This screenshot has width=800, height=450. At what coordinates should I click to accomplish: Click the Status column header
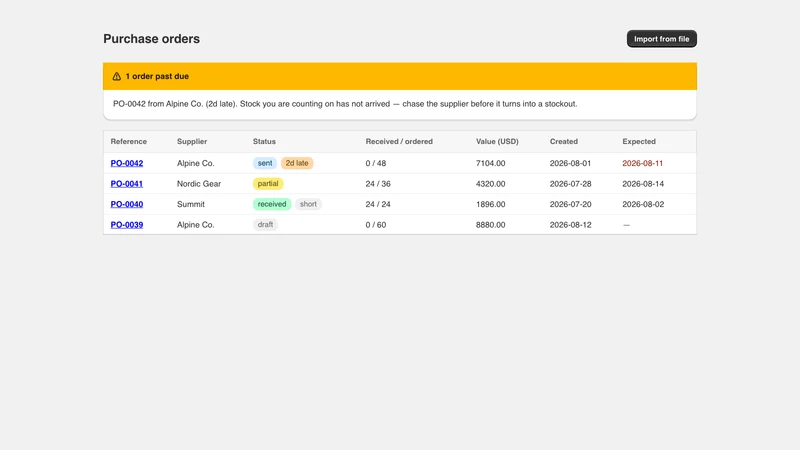(264, 141)
